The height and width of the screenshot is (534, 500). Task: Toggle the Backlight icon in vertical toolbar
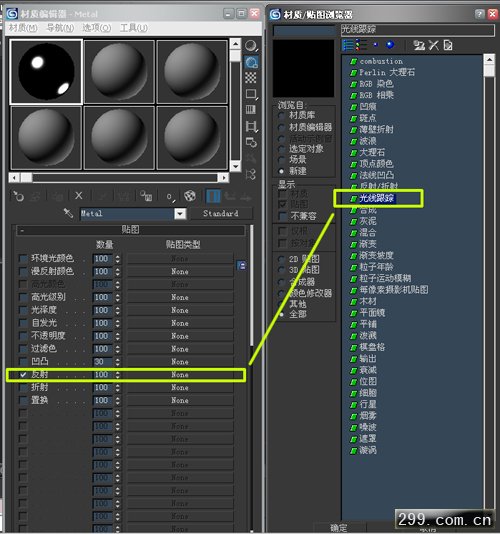pyautogui.click(x=251, y=62)
